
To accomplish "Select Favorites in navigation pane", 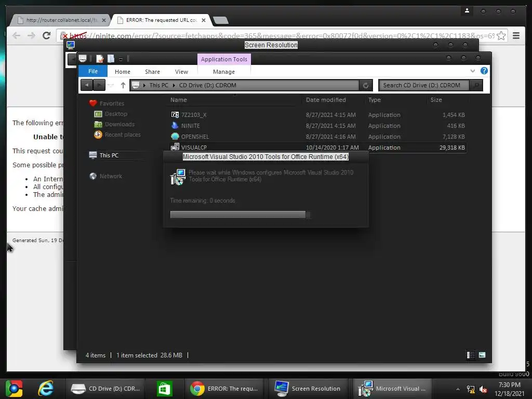I will coord(112,103).
